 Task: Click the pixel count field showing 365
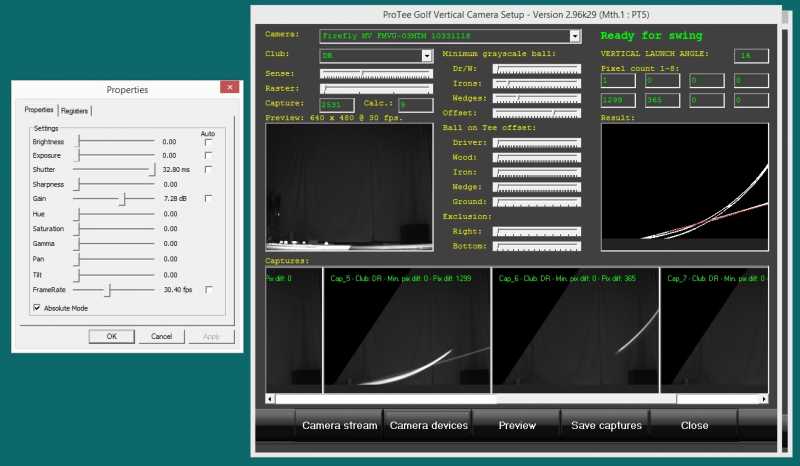point(662,100)
